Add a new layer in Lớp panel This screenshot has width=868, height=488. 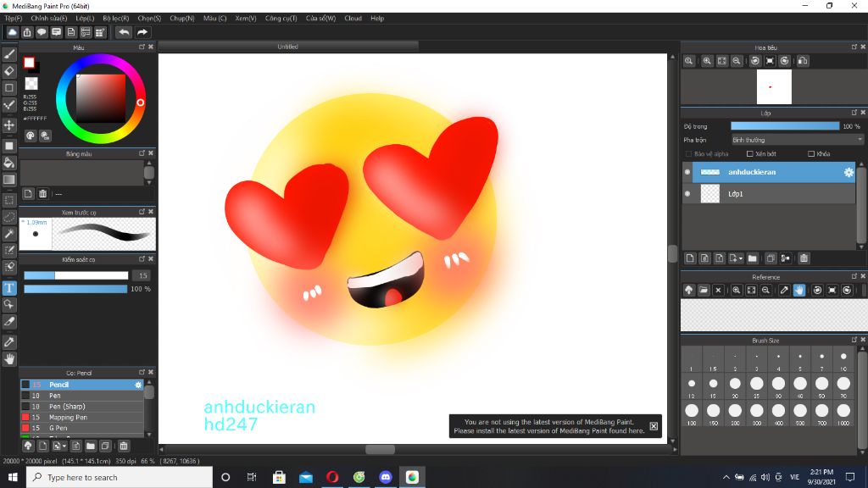point(690,258)
